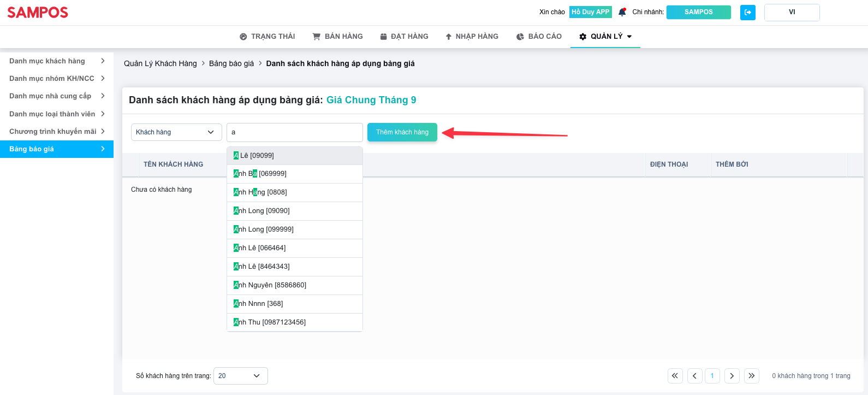Image resolution: width=868 pixels, height=395 pixels.
Task: Click SAMPOS branch button
Action: [699, 12]
